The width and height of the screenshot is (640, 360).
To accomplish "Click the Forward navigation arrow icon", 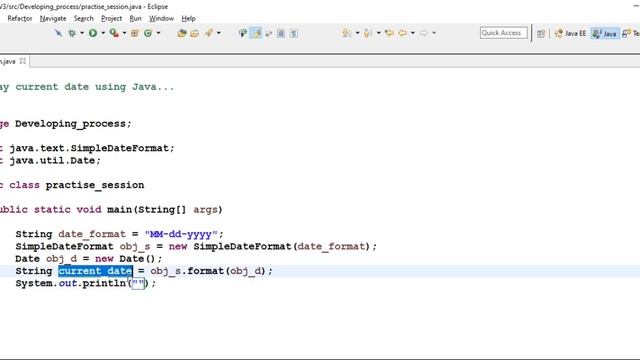I will [424, 33].
